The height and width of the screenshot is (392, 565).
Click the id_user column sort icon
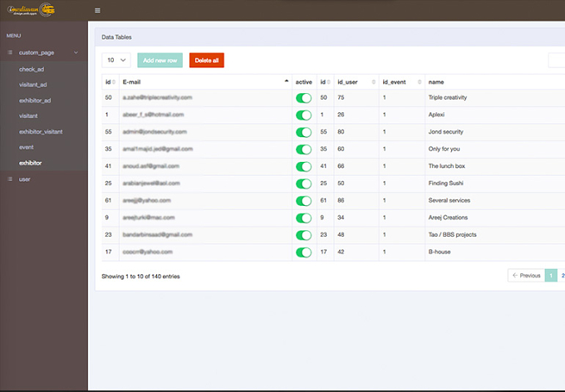(374, 82)
